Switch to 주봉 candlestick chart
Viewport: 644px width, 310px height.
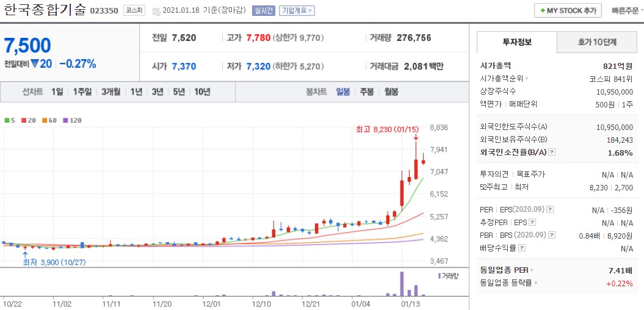(367, 92)
